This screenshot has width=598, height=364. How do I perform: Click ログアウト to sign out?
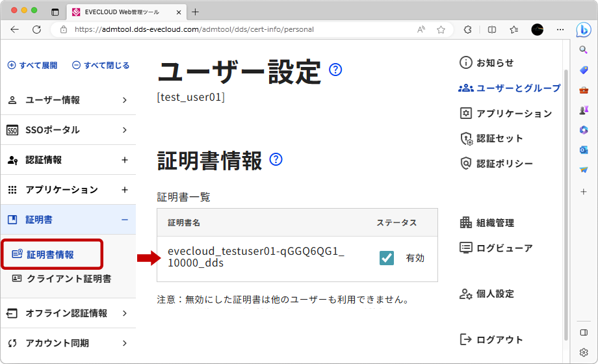pos(499,339)
